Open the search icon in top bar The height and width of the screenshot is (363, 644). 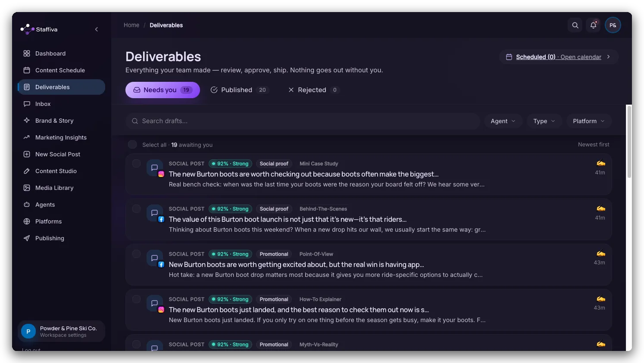[x=575, y=25]
